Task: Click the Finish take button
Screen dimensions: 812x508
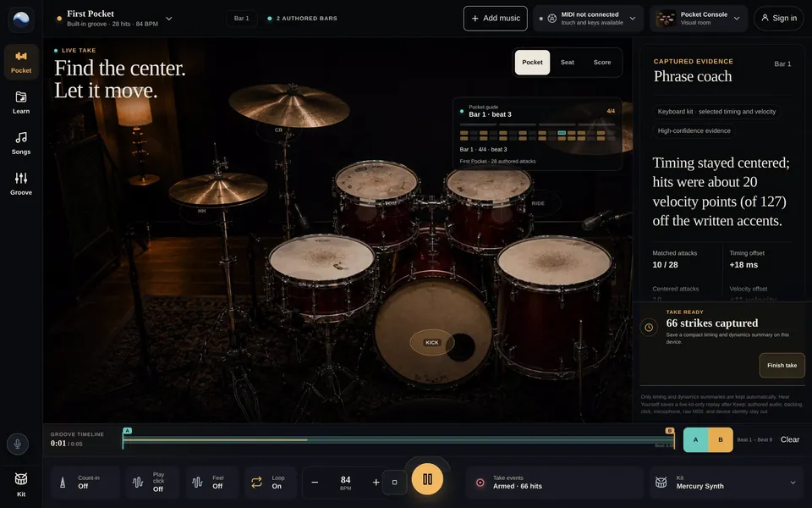Action: tap(782, 366)
